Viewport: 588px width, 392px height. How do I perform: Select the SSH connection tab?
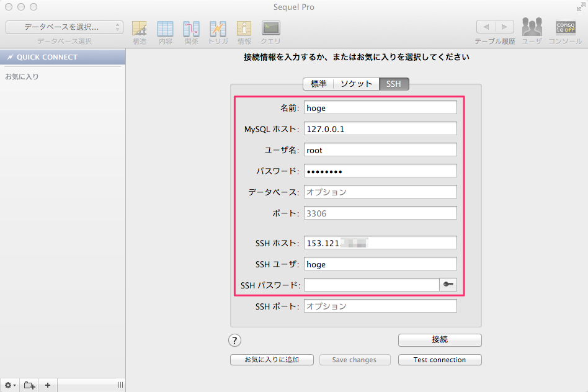point(394,84)
